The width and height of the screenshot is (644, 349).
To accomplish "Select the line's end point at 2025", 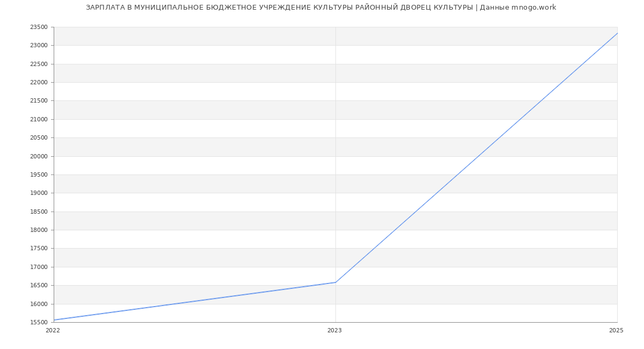I will (617, 33).
